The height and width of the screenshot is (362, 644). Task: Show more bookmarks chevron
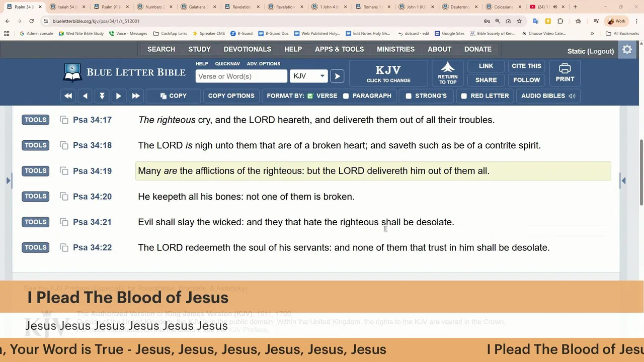coord(592,34)
